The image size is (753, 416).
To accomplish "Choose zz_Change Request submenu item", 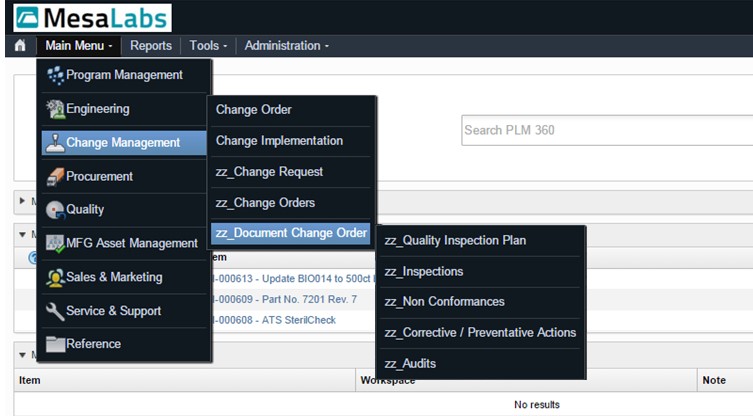I will click(x=291, y=172).
